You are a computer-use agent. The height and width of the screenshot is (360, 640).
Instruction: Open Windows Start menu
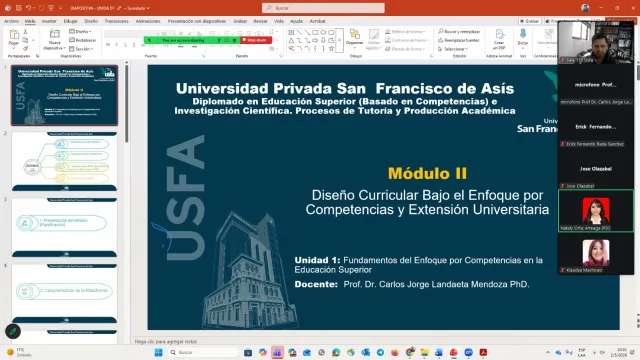tap(159, 352)
